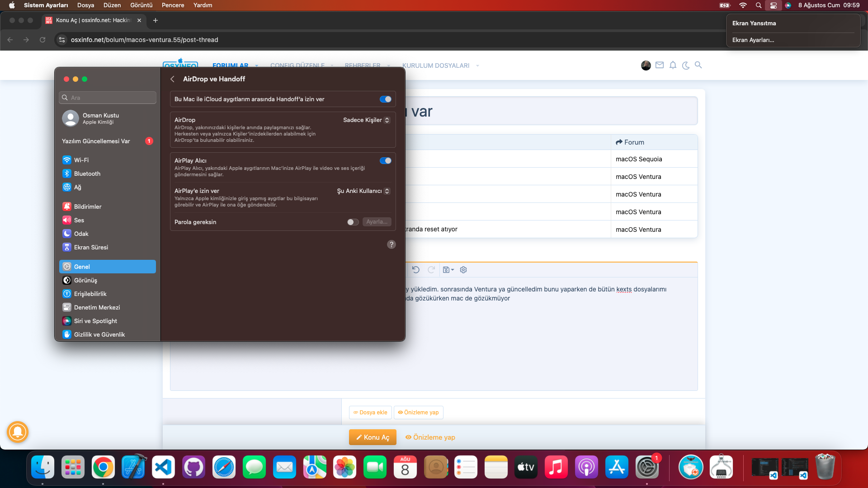Open Şu Anki Kullanıcı AirPlay dropdown
This screenshot has width=868, height=488.
(x=363, y=191)
